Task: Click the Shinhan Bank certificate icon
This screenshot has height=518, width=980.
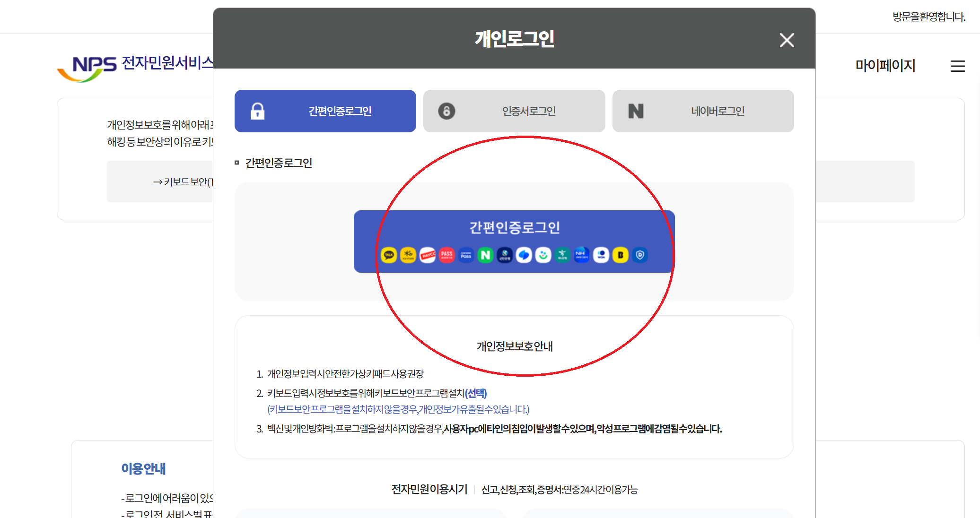Action: pyautogui.click(x=505, y=255)
